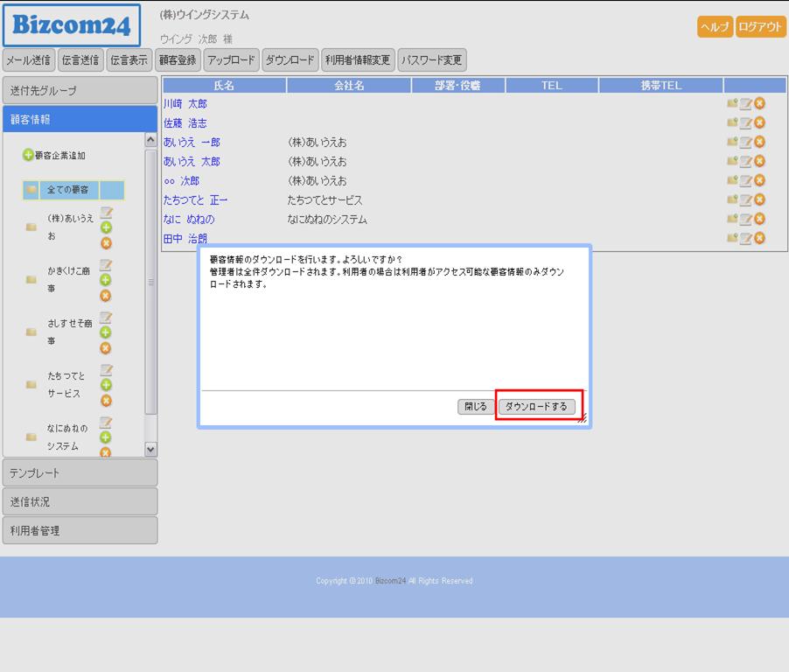
Task: Click delete icon in なに ぬねの row
Action: tap(759, 220)
